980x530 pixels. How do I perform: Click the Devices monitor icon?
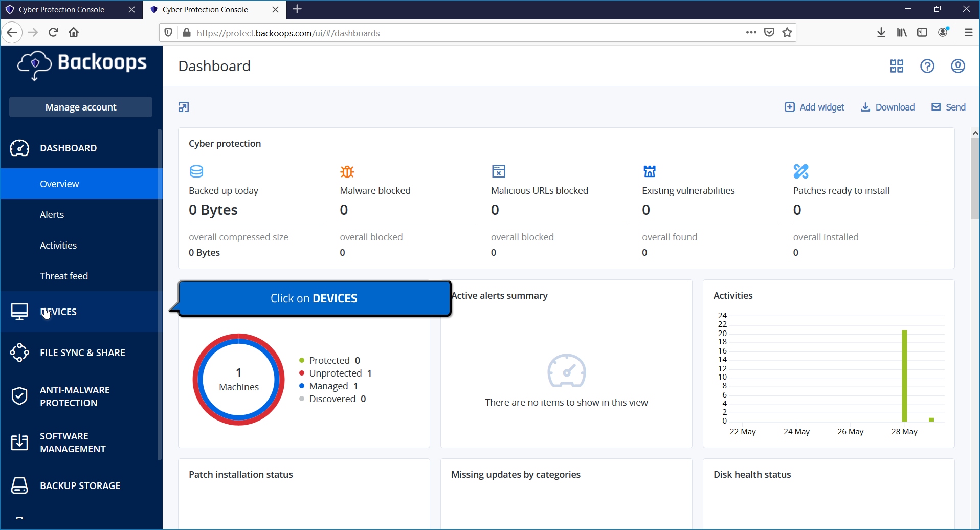[x=19, y=312]
